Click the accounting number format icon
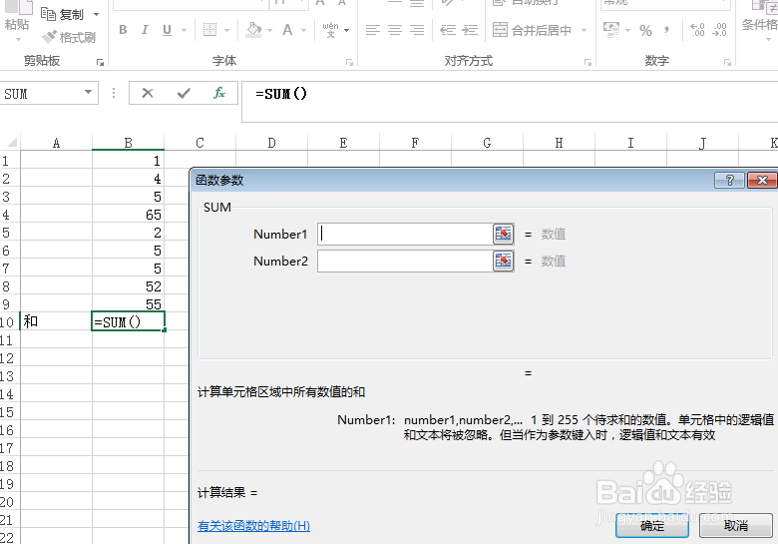 [x=611, y=30]
